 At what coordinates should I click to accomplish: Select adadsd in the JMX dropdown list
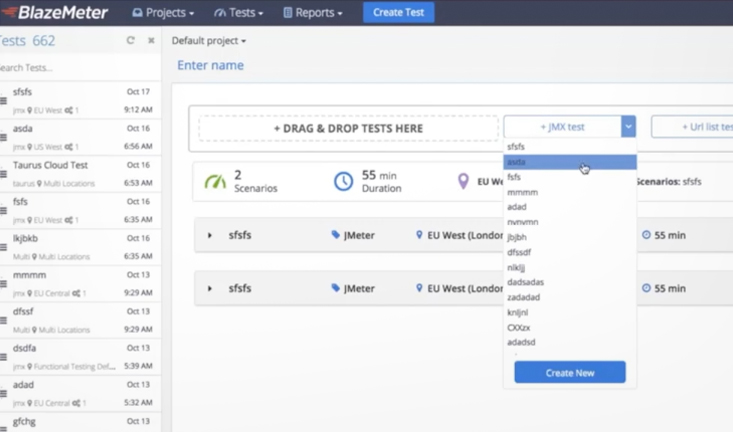[x=570, y=342]
